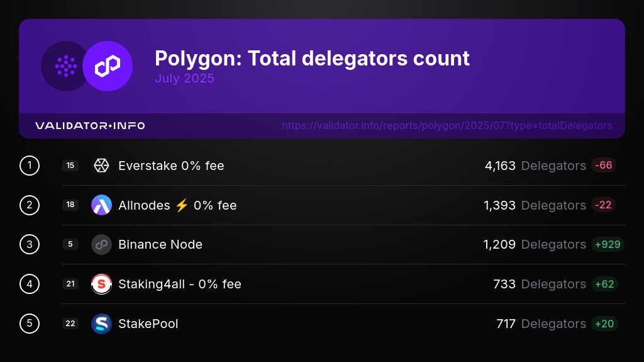
Task: Click the +929 change badge for Binance
Action: point(608,244)
